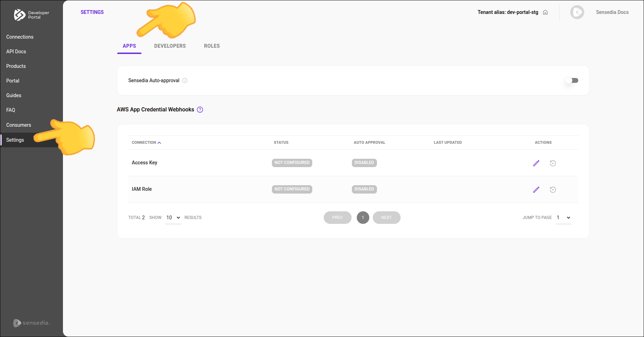
Task: Click the Sensedia Auto-approval info icon
Action: click(x=185, y=80)
